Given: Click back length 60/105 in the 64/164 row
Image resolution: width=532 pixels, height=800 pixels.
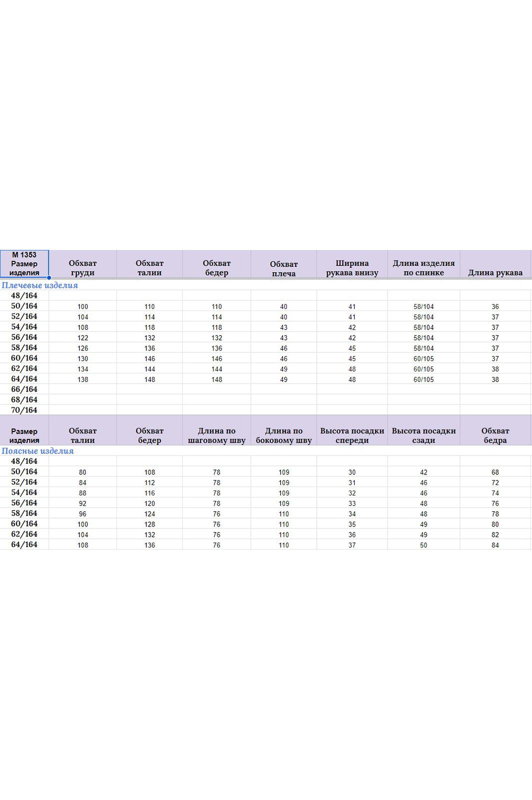Looking at the screenshot, I should tap(424, 380).
